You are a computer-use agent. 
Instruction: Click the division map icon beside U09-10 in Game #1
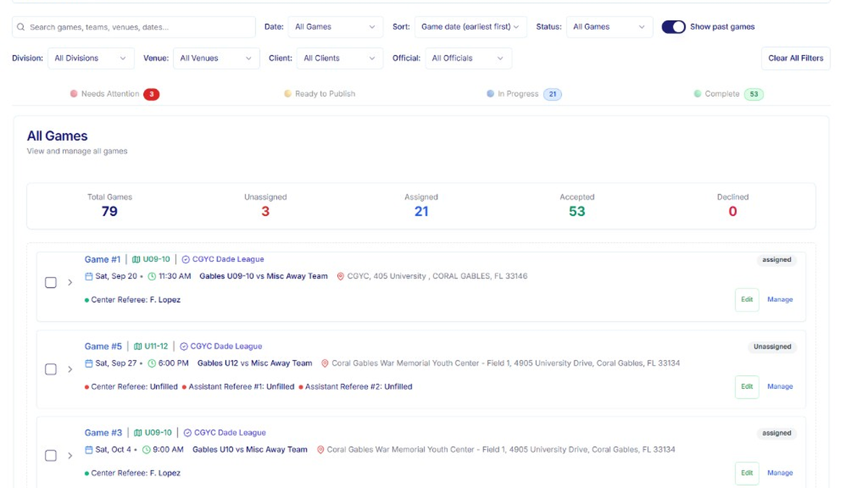137,260
